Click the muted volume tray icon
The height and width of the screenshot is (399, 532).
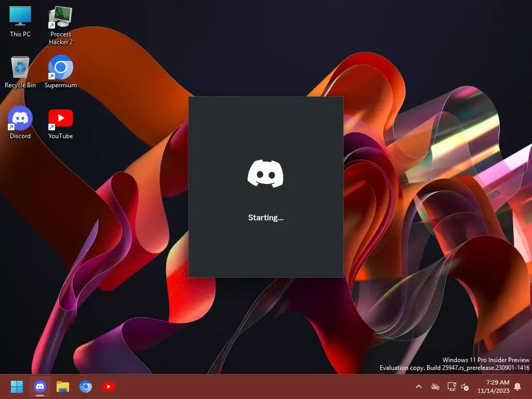click(x=465, y=387)
